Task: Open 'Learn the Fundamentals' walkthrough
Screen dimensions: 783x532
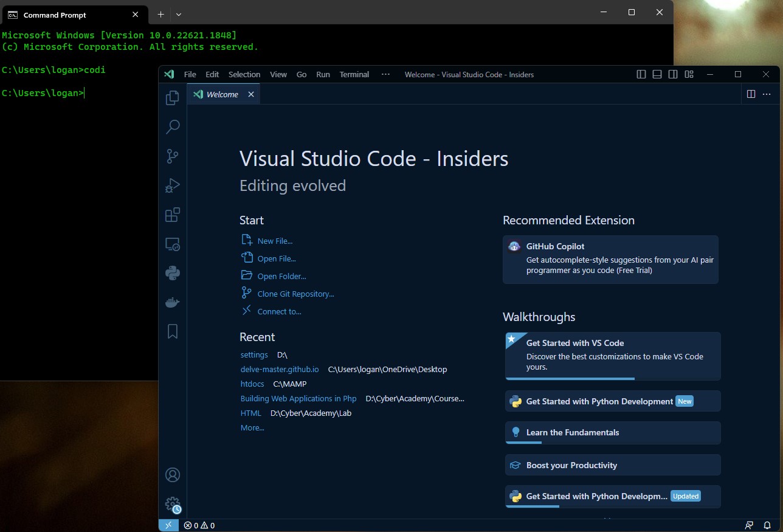Action: point(613,432)
